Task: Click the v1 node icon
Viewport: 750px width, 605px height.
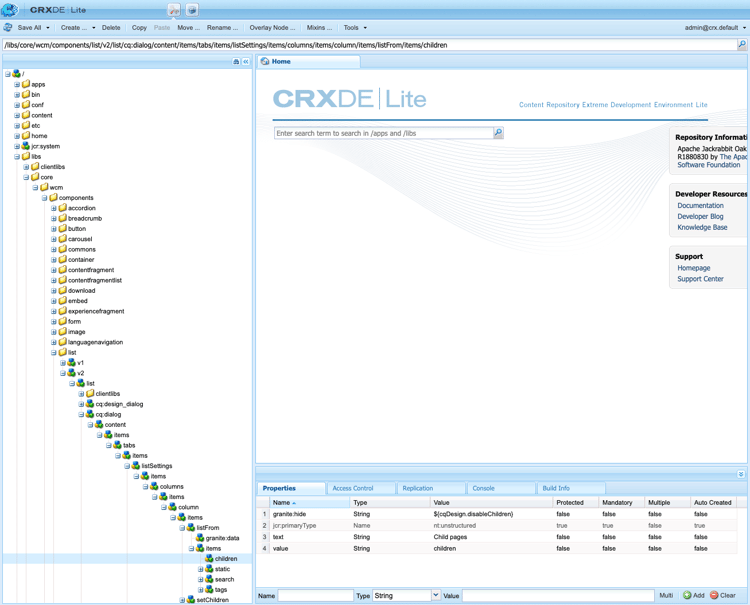Action: tap(72, 363)
